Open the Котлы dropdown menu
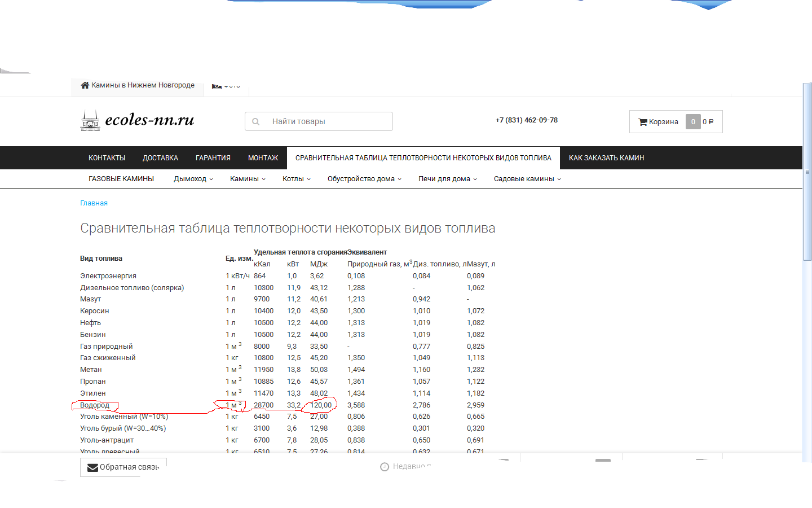Screen dimensions: 812x508 click(x=296, y=179)
